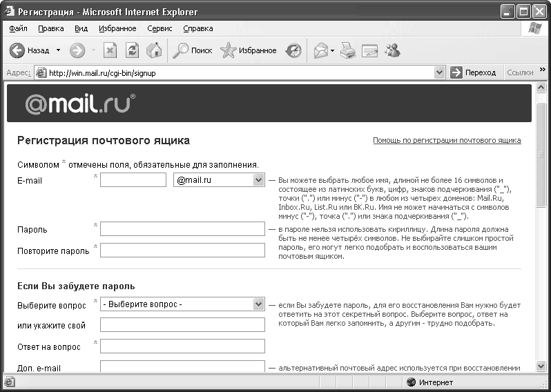This screenshot has height=392, width=551.
Task: Click the Доп. e-mail input field
Action: (182, 366)
